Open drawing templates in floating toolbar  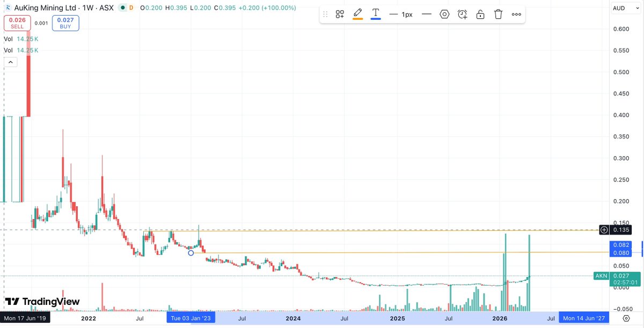tap(340, 14)
